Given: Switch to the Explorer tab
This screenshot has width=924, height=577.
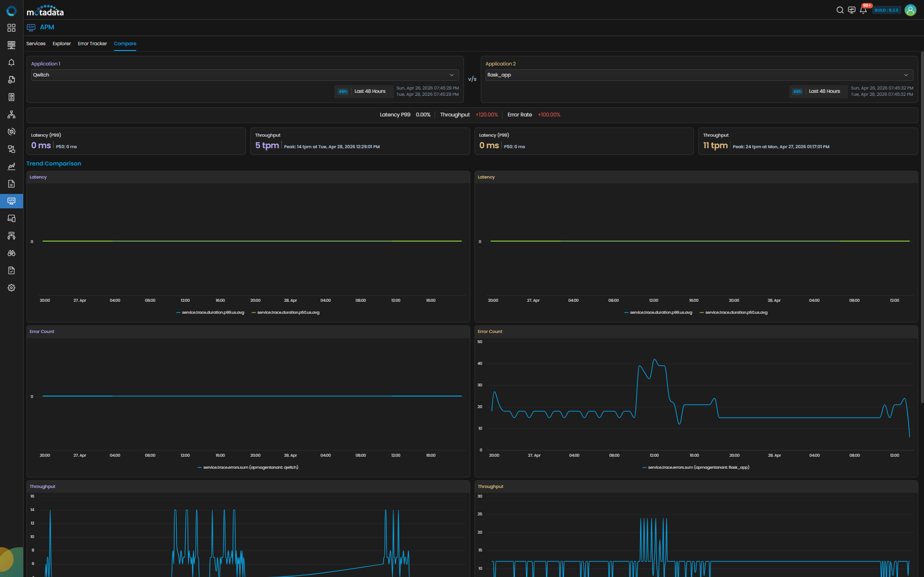Looking at the screenshot, I should click(x=62, y=44).
